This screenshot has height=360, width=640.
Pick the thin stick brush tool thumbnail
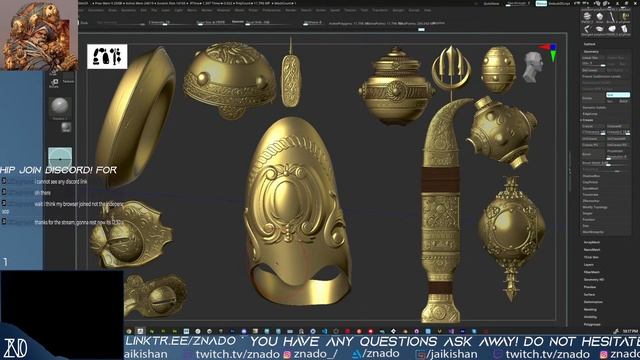click(612, 17)
